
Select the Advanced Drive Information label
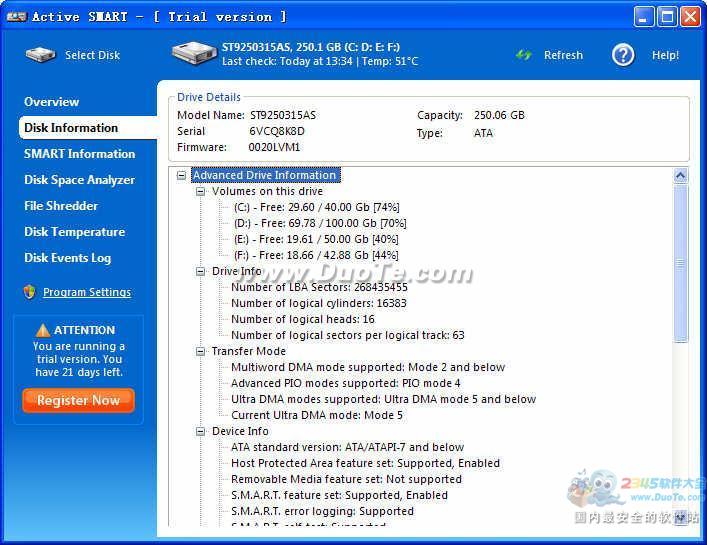(x=265, y=175)
